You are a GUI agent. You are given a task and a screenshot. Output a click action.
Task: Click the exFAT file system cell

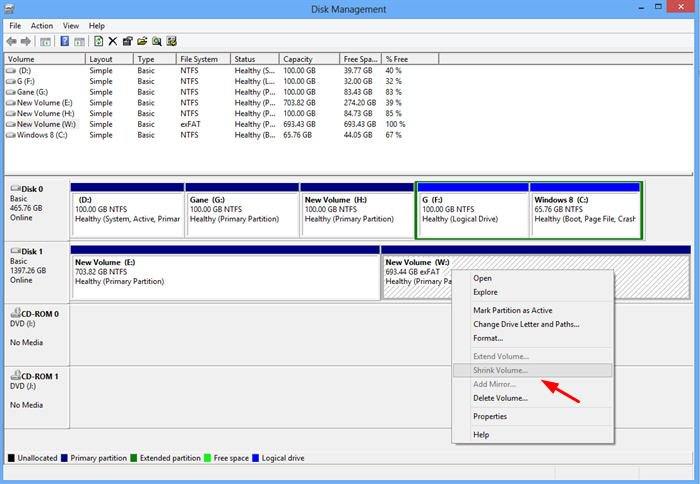(x=191, y=124)
